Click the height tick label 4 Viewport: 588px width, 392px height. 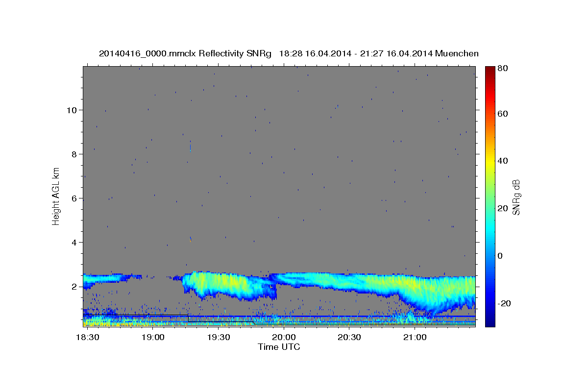pyautogui.click(x=73, y=242)
